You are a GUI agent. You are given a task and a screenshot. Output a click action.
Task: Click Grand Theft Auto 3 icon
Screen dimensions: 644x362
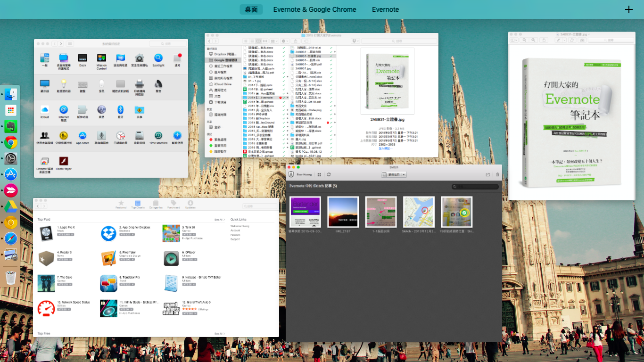[171, 308]
